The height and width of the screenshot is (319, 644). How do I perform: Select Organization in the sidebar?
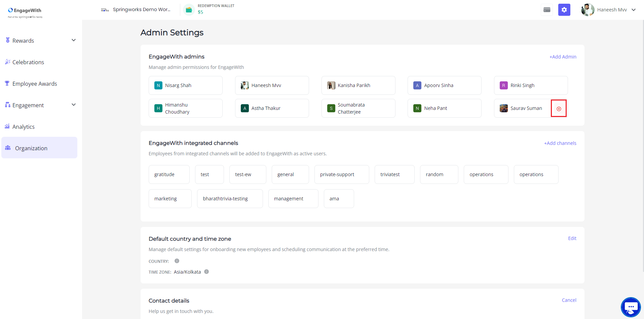[x=39, y=148]
